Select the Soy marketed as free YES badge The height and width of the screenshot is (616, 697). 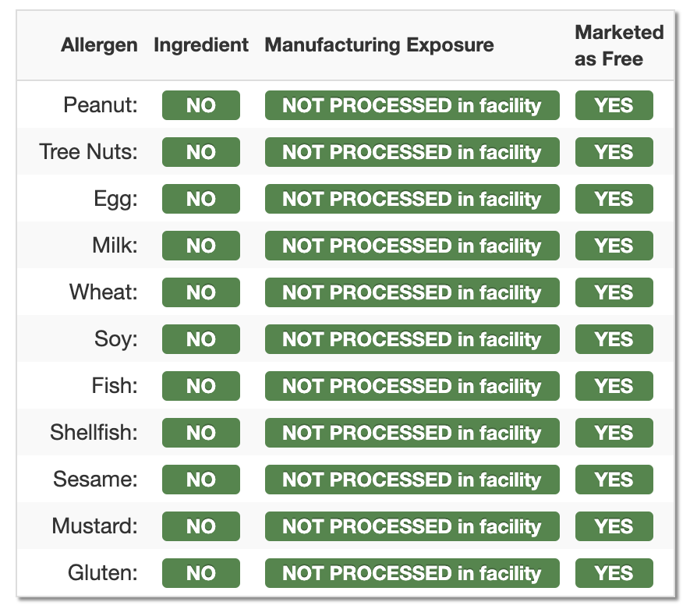[614, 339]
